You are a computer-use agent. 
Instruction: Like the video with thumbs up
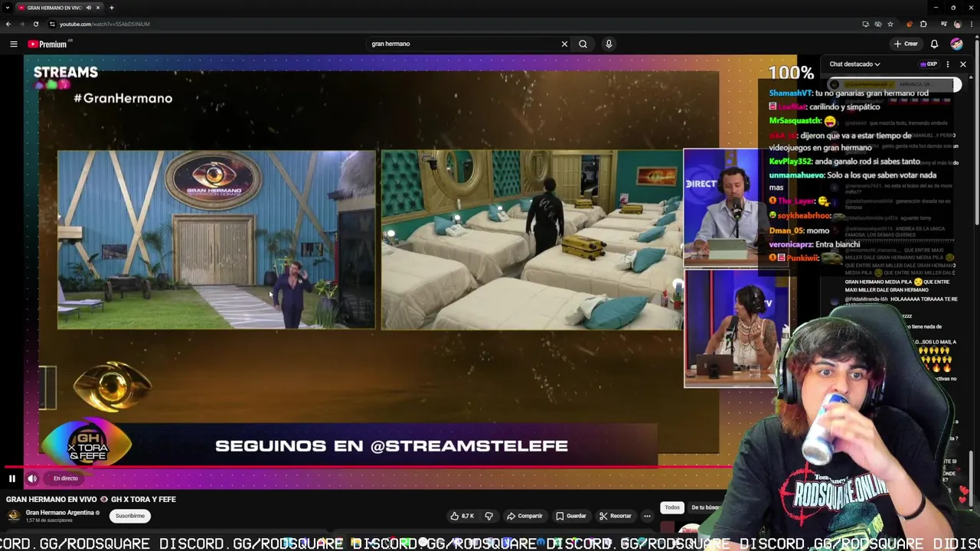(x=462, y=516)
